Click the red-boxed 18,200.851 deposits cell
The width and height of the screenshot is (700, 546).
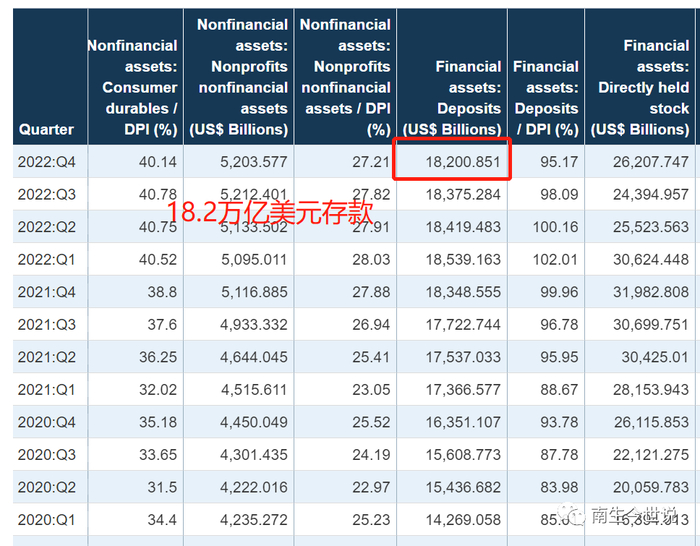tap(462, 162)
